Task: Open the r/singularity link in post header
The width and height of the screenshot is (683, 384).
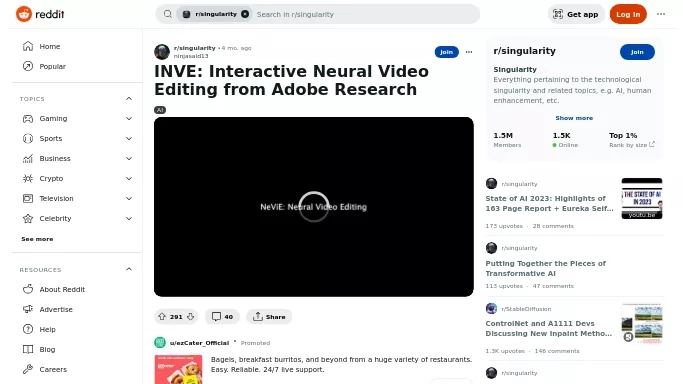Action: coord(194,48)
